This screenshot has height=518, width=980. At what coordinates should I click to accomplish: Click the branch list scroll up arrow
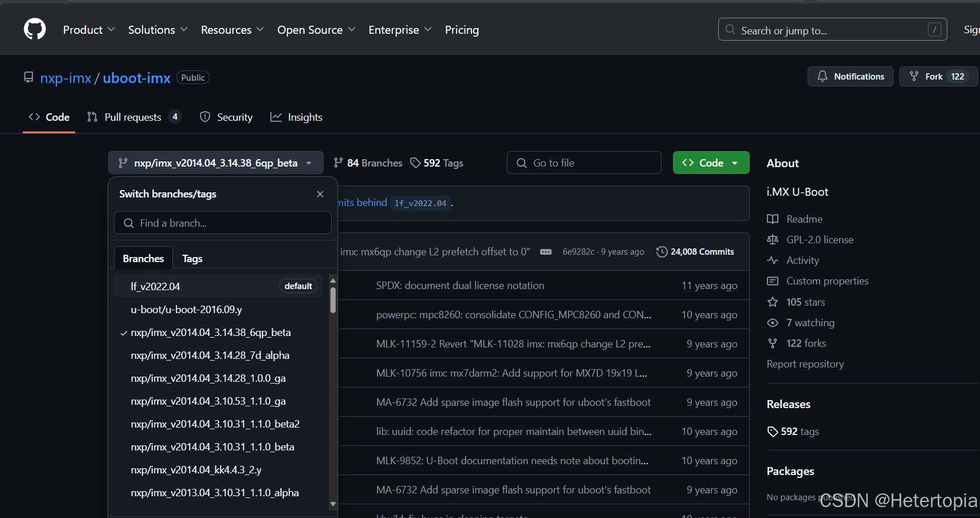333,280
